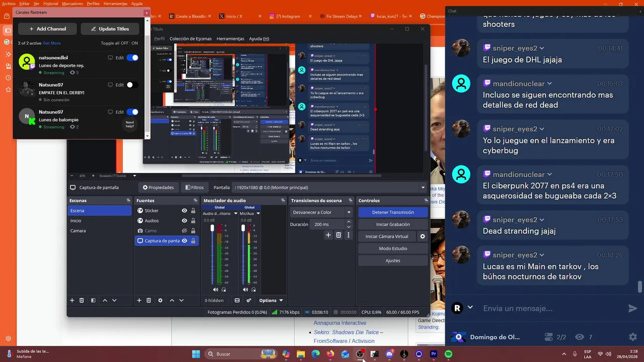Click Detener Transmisión button
Viewport: 644px width, 362px height.
click(393, 212)
